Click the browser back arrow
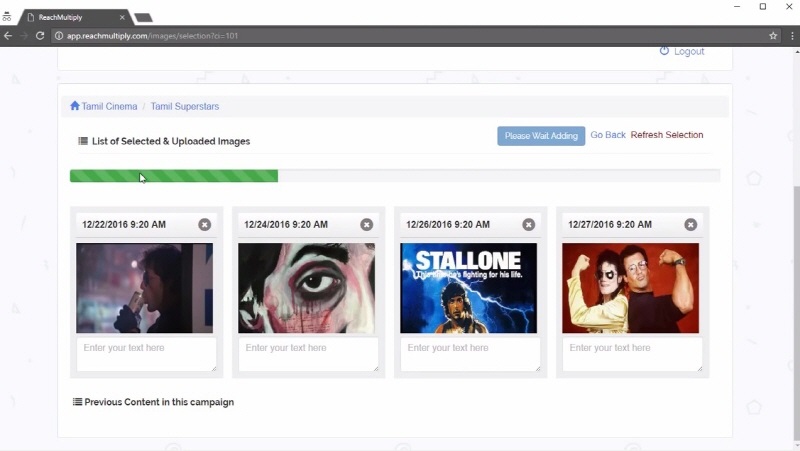 (x=8, y=36)
